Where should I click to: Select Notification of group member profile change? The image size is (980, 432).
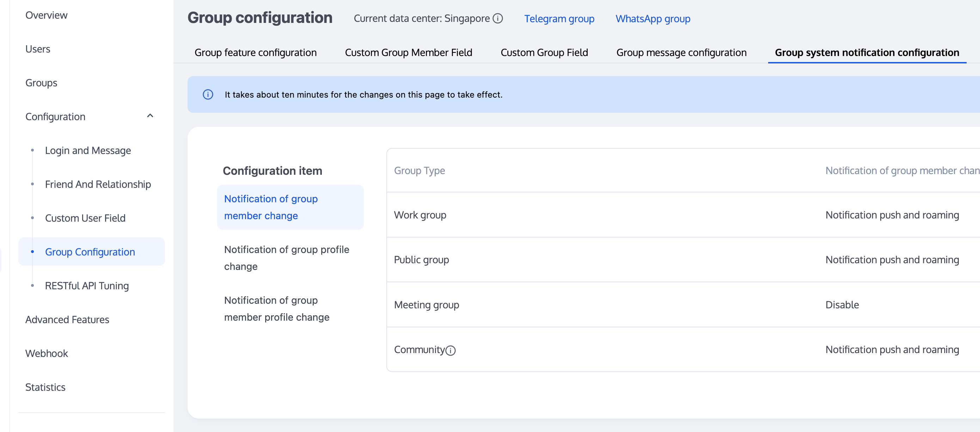(x=277, y=308)
